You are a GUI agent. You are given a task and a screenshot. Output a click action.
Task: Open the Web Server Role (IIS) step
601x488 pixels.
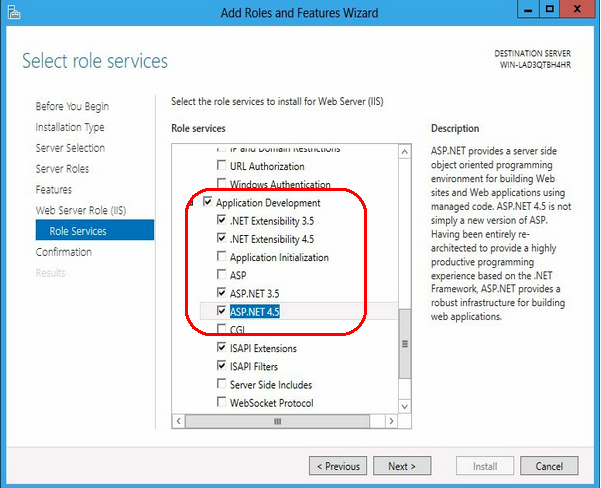81,210
